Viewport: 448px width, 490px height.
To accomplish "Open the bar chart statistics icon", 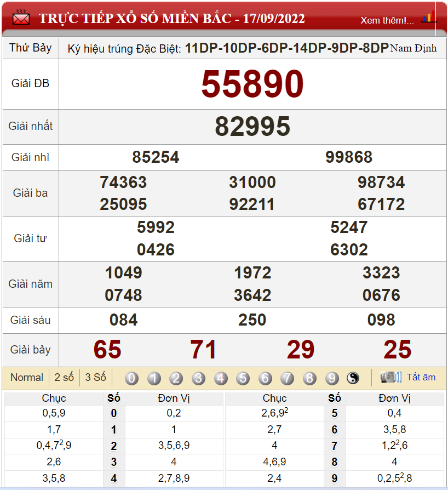I will pos(428,18).
